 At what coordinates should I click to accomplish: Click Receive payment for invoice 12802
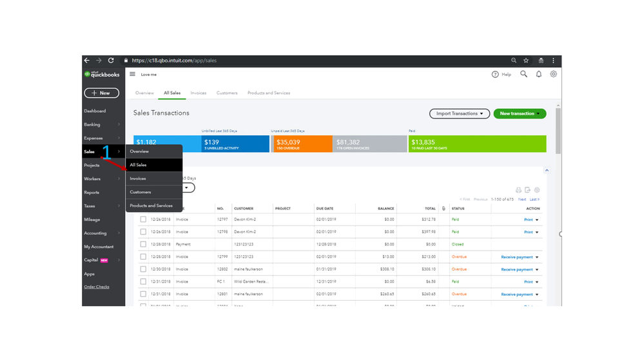516,270
